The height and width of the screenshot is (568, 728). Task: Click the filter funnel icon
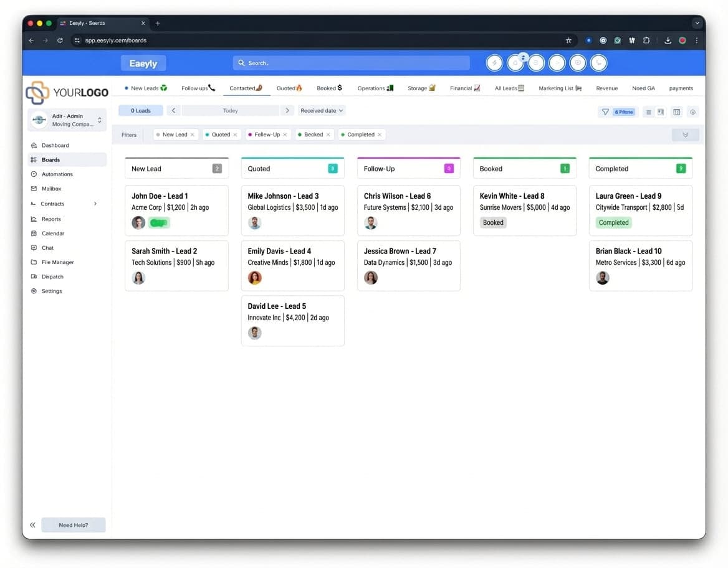pyautogui.click(x=605, y=112)
